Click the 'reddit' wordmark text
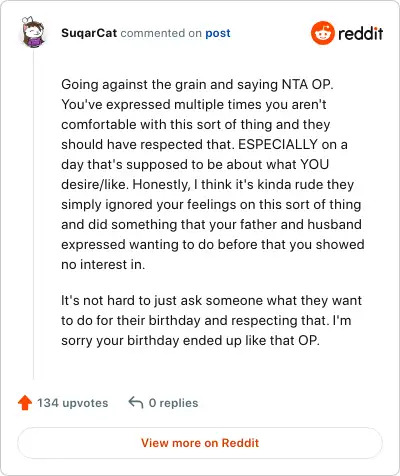400x476 pixels. 360,33
